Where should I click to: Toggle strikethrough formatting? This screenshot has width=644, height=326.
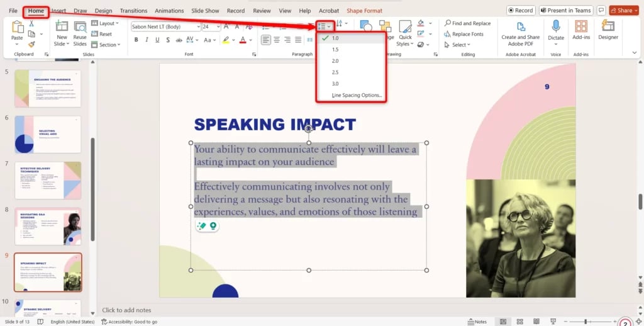pos(179,40)
